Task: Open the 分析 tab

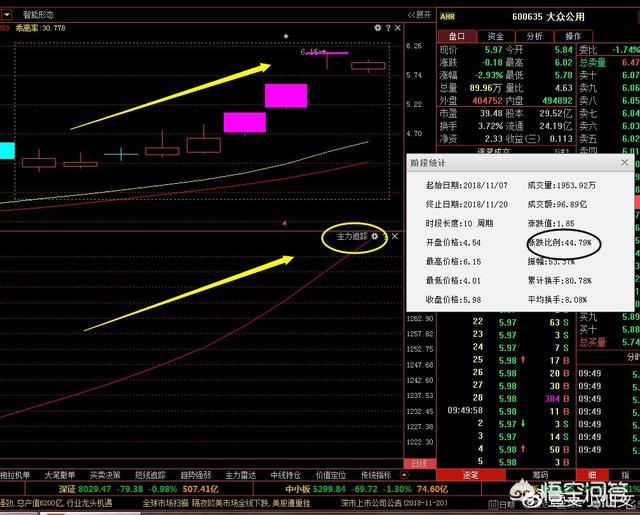Action: tap(534, 35)
